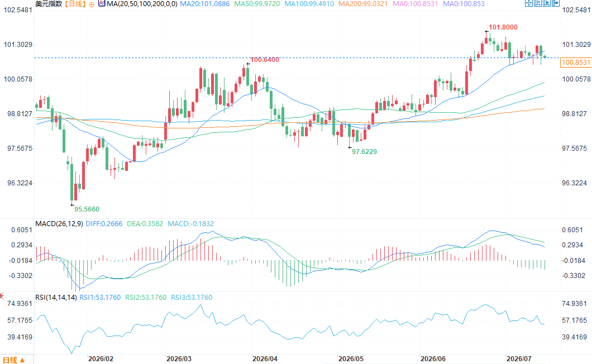
Task: Click the MA200:99.0321 legend value
Action: pos(363,4)
